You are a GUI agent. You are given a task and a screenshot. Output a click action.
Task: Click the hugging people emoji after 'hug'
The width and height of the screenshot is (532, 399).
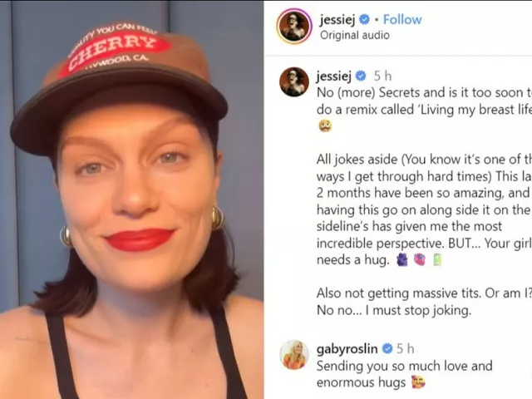click(x=402, y=260)
